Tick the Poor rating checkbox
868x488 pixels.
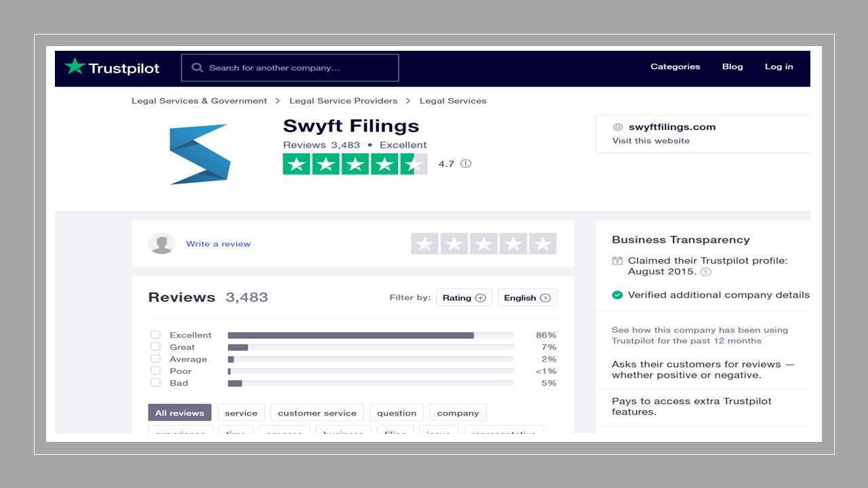point(156,371)
